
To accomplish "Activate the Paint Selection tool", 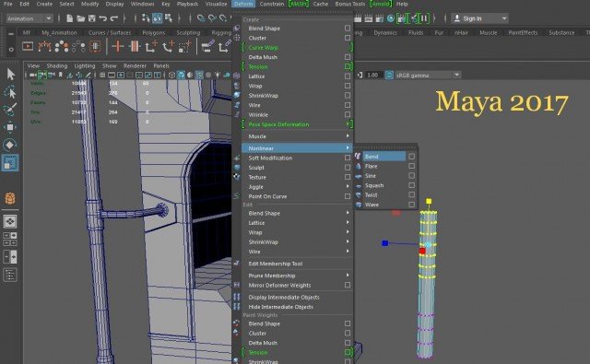I will [10, 109].
